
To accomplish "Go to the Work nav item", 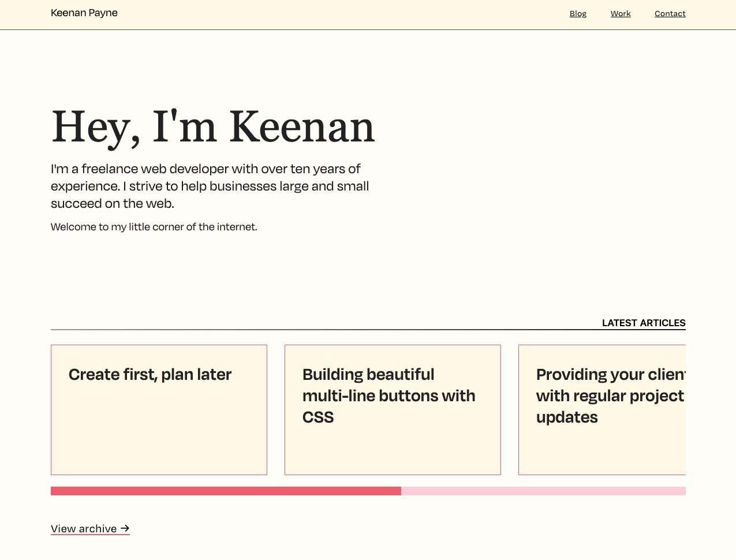I will coord(621,13).
